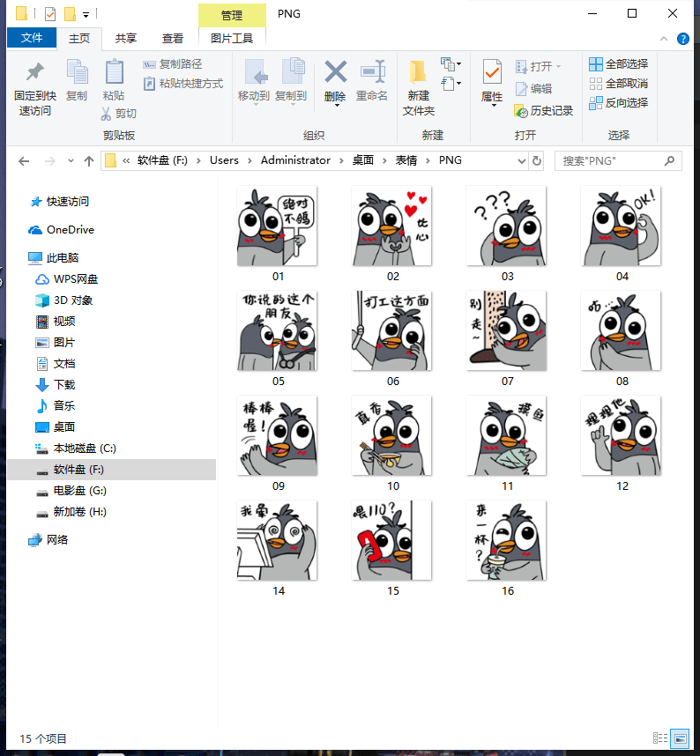Switch to details view icon
700x756 pixels.
point(660,738)
